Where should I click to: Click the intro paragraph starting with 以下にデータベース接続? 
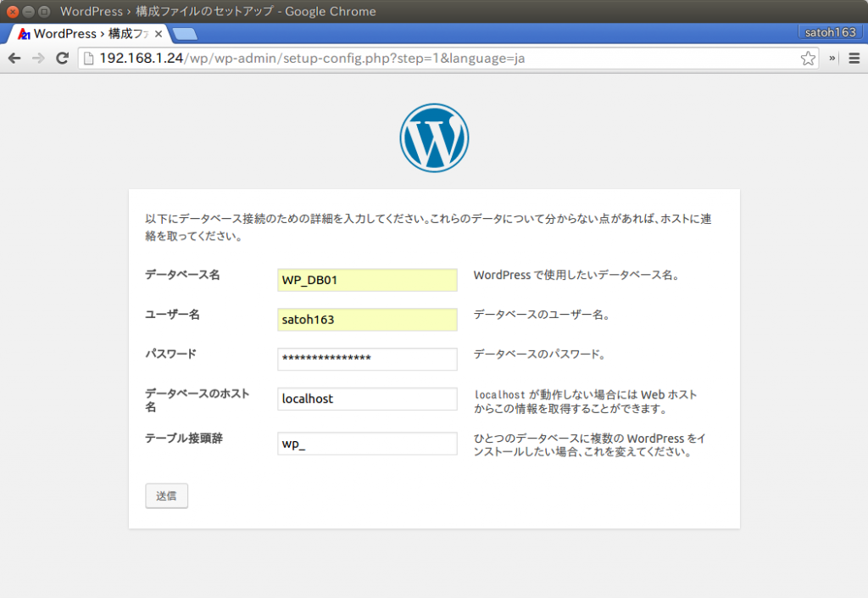428,227
